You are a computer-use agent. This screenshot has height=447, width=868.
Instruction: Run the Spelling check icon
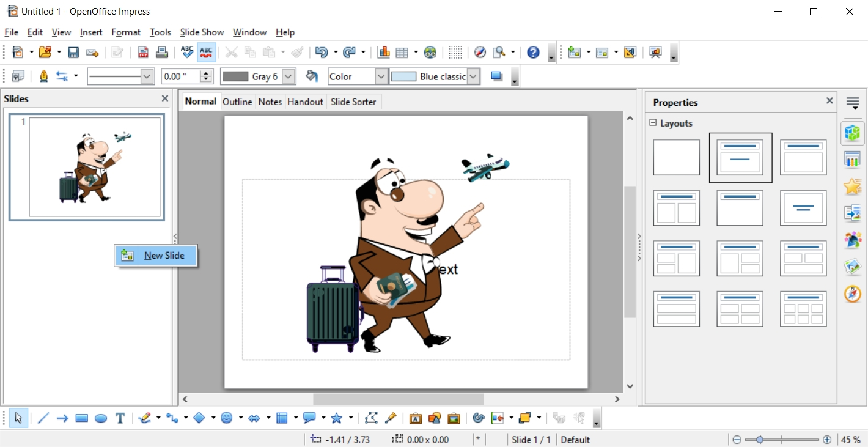click(187, 53)
